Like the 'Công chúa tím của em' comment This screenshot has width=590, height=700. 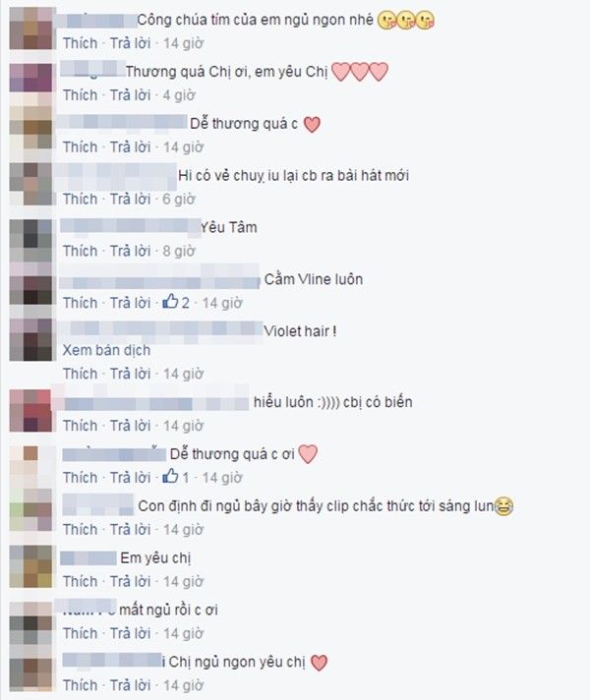[80, 43]
